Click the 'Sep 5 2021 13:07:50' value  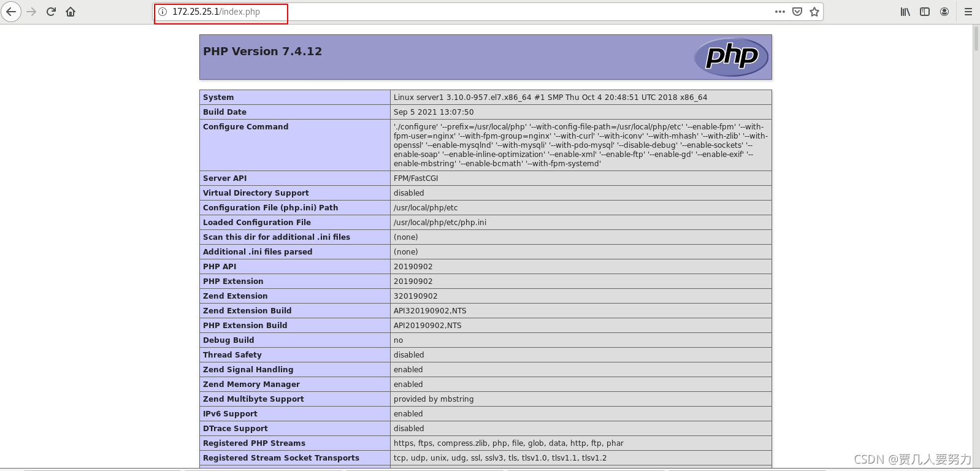pos(434,112)
